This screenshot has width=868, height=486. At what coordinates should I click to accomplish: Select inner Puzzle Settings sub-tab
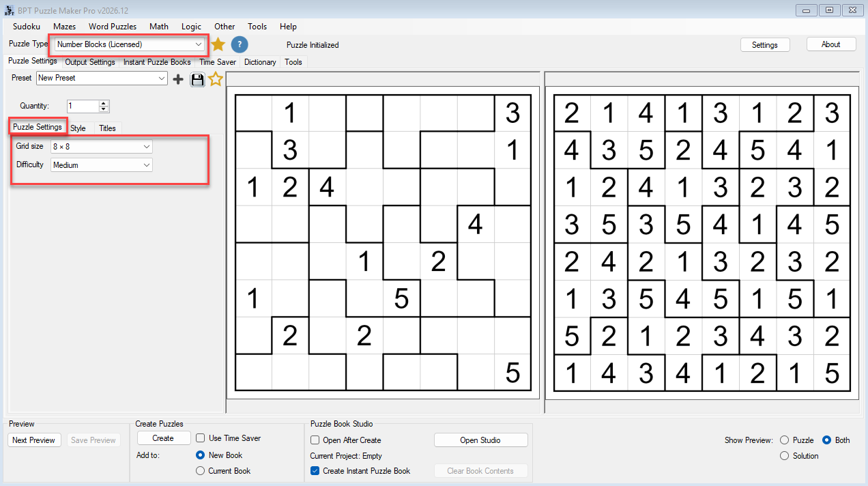click(x=38, y=127)
